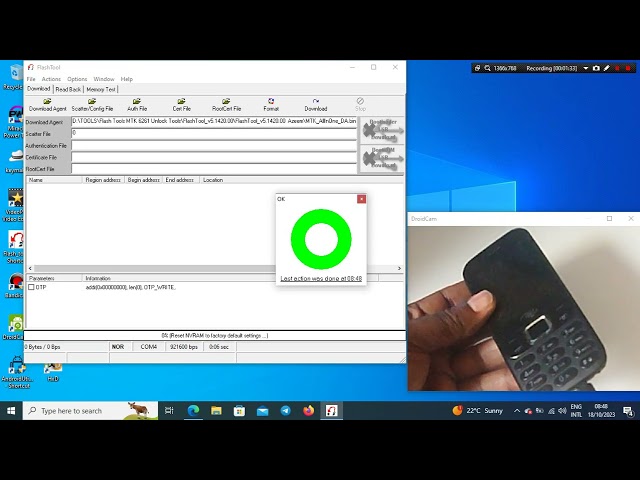Open the Window menu

pos(104,79)
